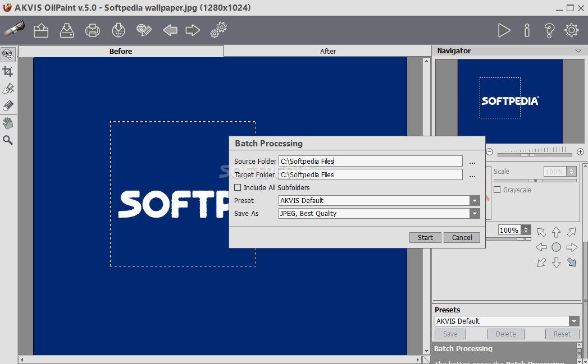Click the right light direction arrow
588x364 pixels.
point(572,247)
